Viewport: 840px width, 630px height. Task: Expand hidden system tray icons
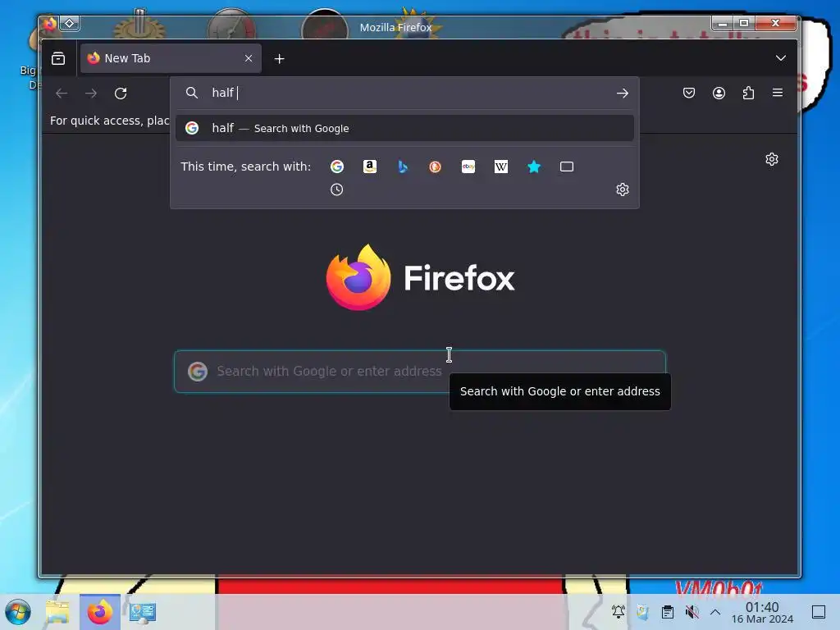tap(715, 612)
